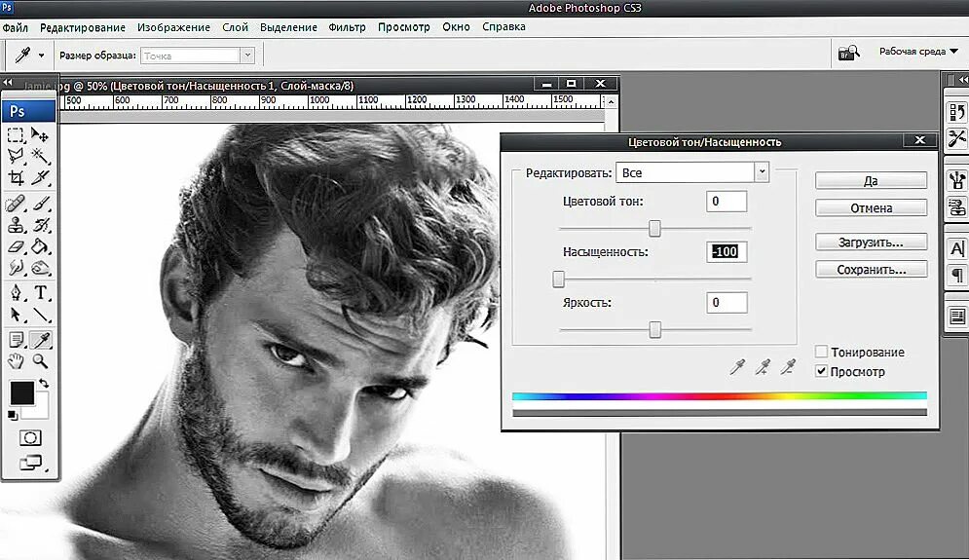This screenshot has width=969, height=560.
Task: Open the Просмотр menu
Action: [x=404, y=27]
